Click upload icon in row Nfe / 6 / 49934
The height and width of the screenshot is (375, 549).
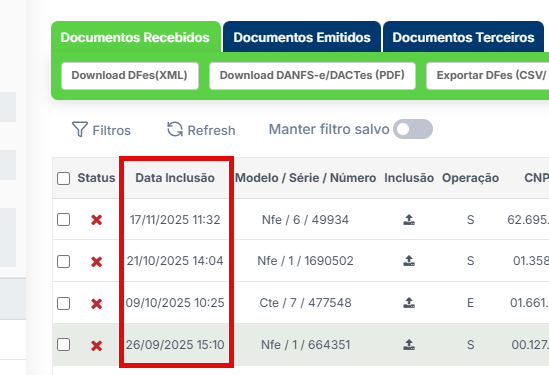[409, 220]
